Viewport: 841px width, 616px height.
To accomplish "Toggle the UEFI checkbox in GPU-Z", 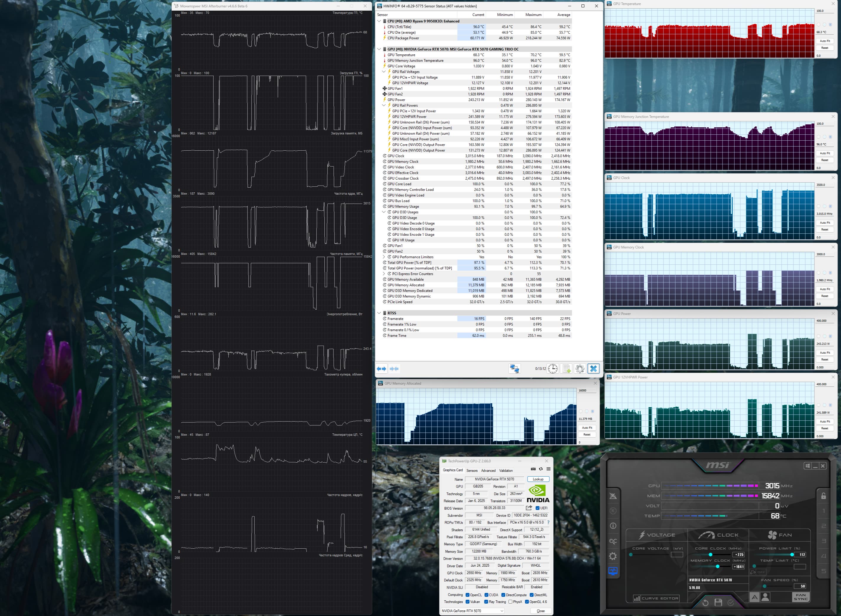I will [538, 508].
